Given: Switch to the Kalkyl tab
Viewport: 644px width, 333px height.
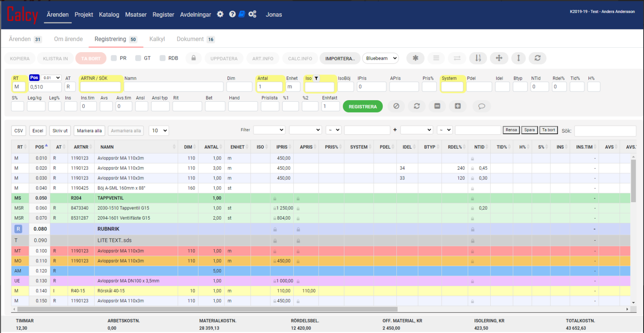Looking at the screenshot, I should click(157, 39).
